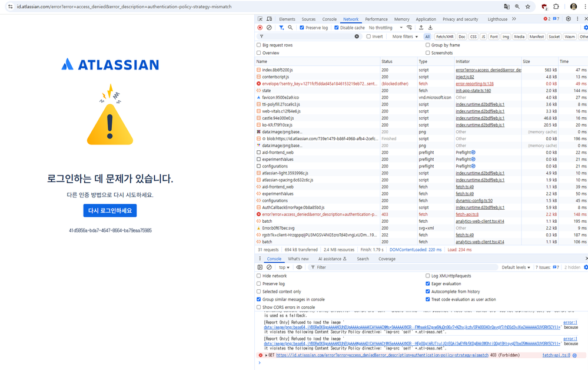The width and height of the screenshot is (588, 370).
Task: Toggle the Preserve log checkbox in Network
Action: coord(302,27)
